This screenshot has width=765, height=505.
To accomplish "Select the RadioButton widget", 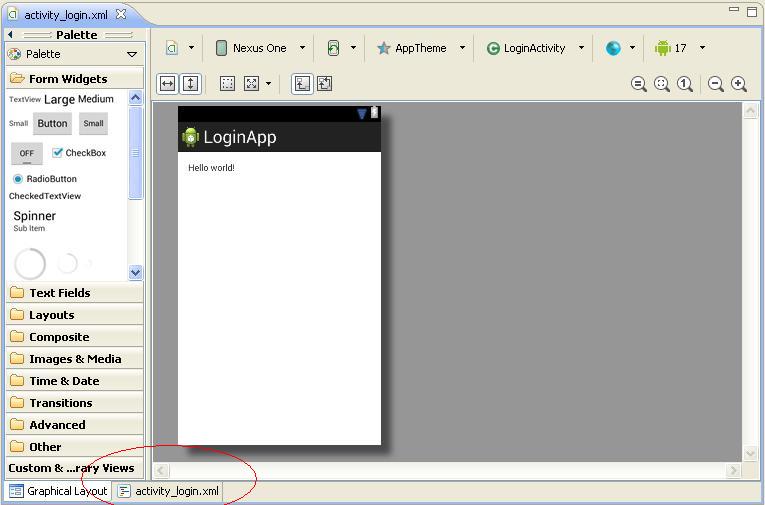I will (x=45, y=179).
